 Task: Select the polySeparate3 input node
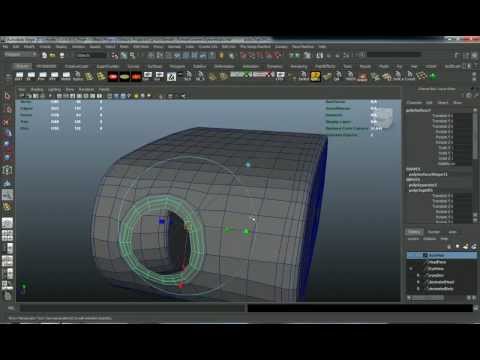(x=423, y=185)
